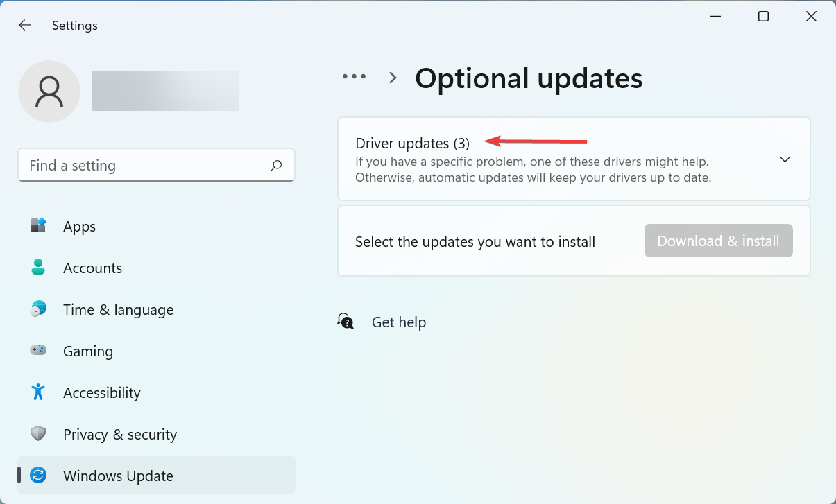Click the user profile avatar
Image resolution: width=836 pixels, height=504 pixels.
point(49,91)
